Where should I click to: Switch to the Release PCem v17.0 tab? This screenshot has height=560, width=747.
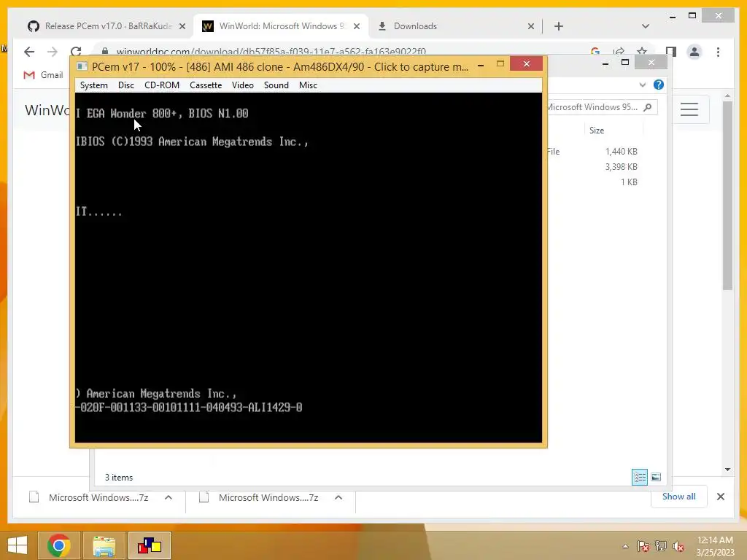(x=107, y=26)
